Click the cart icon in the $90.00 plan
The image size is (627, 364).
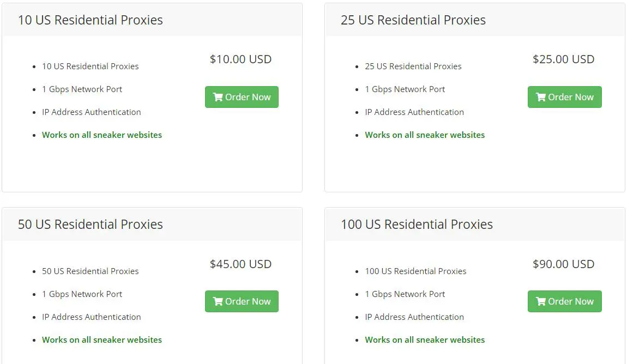click(x=541, y=301)
